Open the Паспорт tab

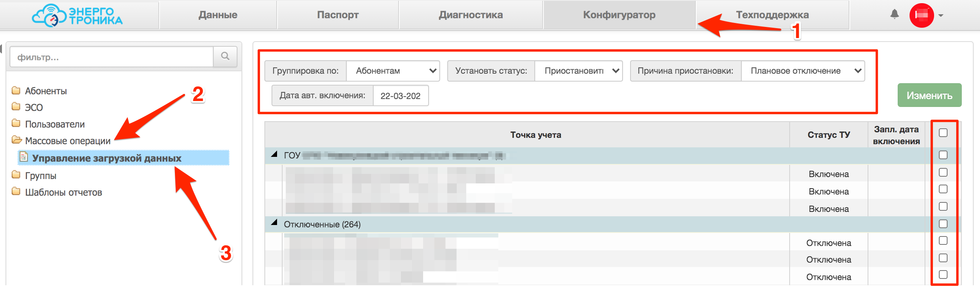pyautogui.click(x=338, y=15)
